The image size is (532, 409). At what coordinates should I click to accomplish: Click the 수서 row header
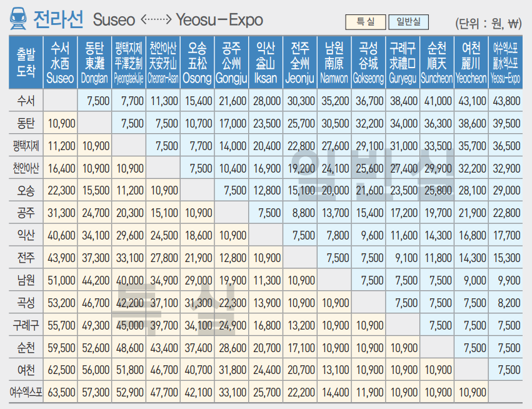pos(26,101)
